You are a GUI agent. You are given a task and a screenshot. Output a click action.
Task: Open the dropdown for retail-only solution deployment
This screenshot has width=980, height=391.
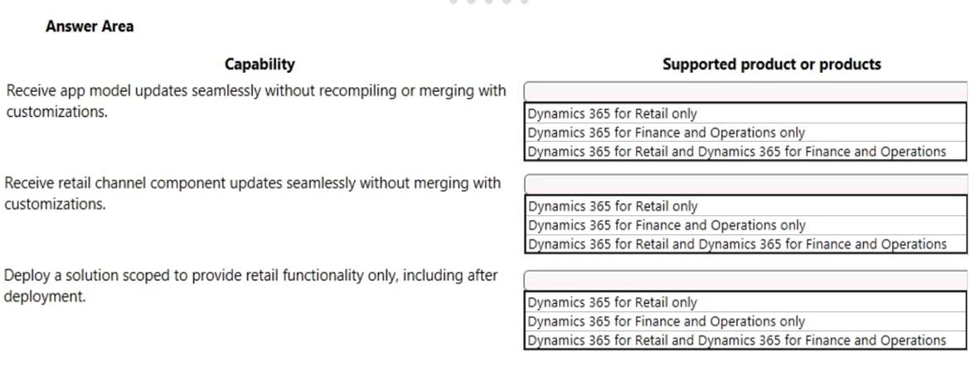click(745, 280)
